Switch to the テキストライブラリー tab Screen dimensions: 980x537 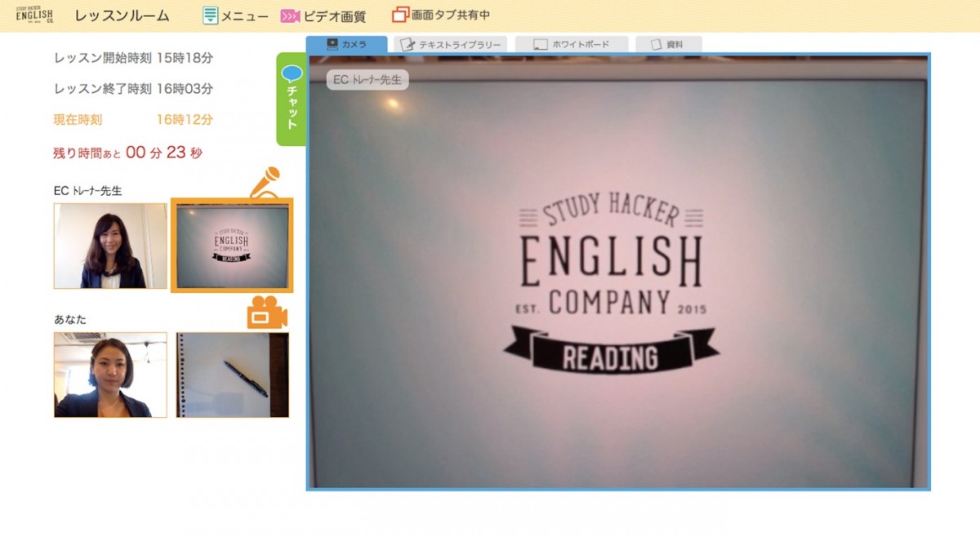[450, 45]
